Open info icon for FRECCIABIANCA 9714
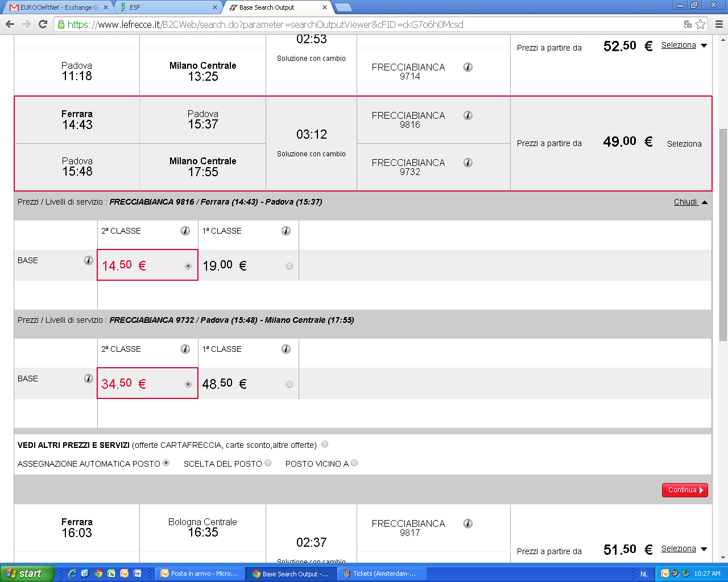Image resolution: width=728 pixels, height=582 pixels. click(x=468, y=67)
